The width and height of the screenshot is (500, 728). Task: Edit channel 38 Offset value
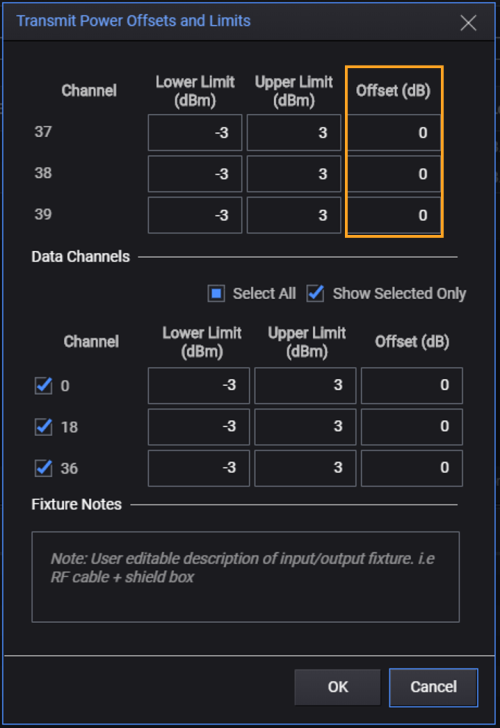click(394, 174)
